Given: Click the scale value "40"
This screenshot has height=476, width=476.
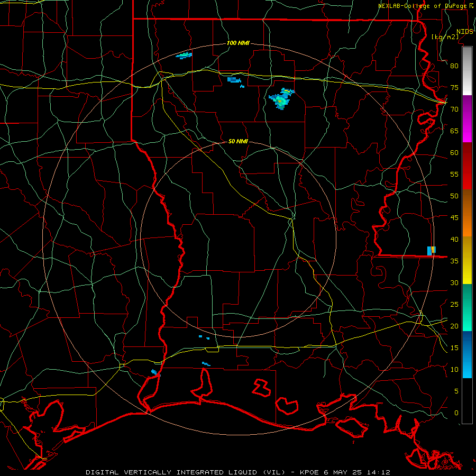Looking at the screenshot, I should 454,239.
